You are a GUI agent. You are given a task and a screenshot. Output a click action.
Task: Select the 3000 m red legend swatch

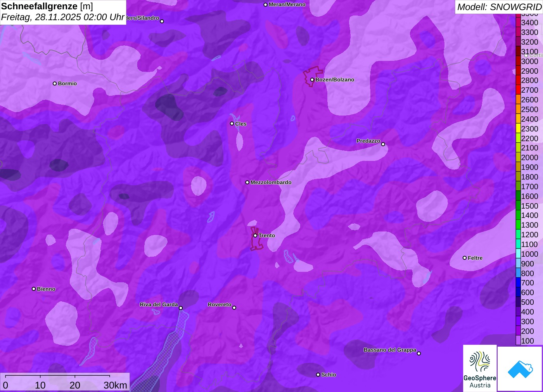point(518,61)
